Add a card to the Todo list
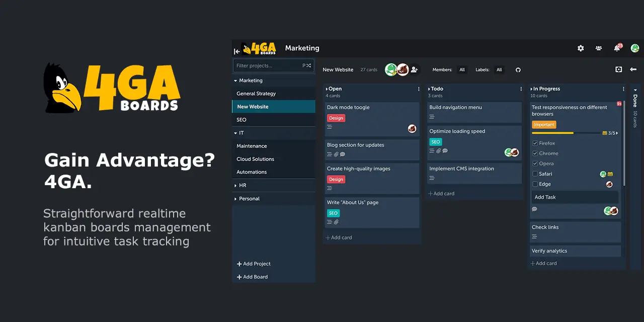Screen dimensions: 644x322 (441, 194)
